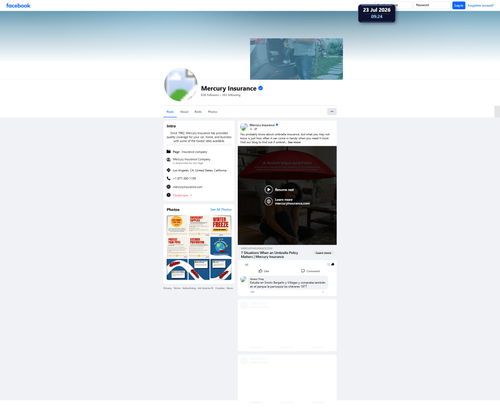
Task: Click the blue verified badge beside page name
Action: click(261, 88)
